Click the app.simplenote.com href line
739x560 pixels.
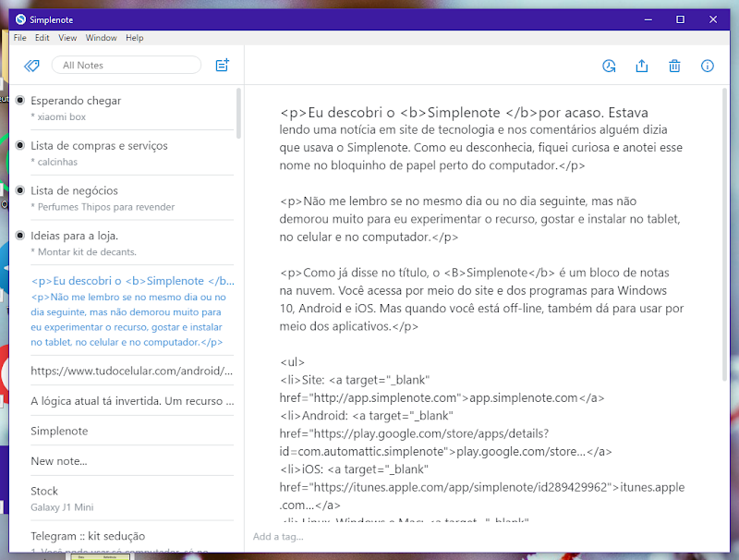pos(442,398)
